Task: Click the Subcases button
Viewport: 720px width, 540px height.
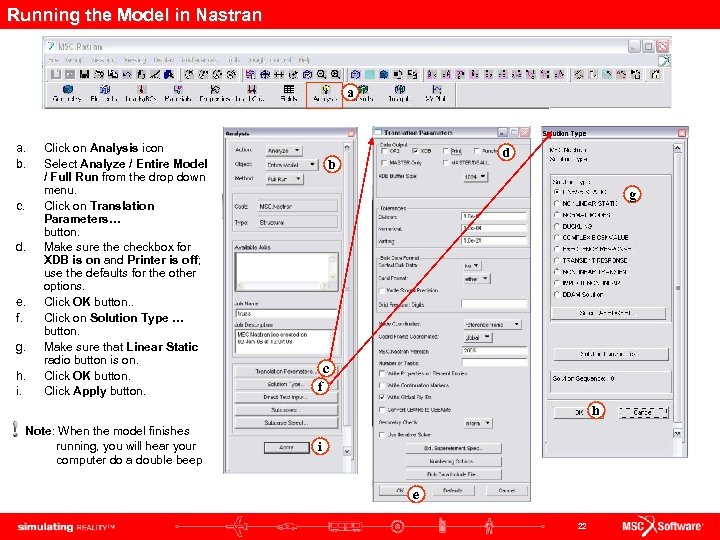Action: (286, 410)
